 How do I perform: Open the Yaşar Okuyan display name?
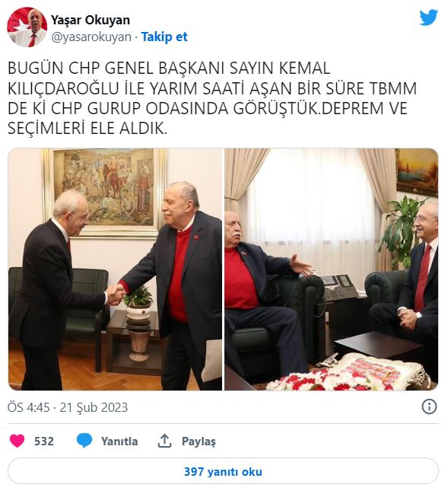[x=91, y=20]
